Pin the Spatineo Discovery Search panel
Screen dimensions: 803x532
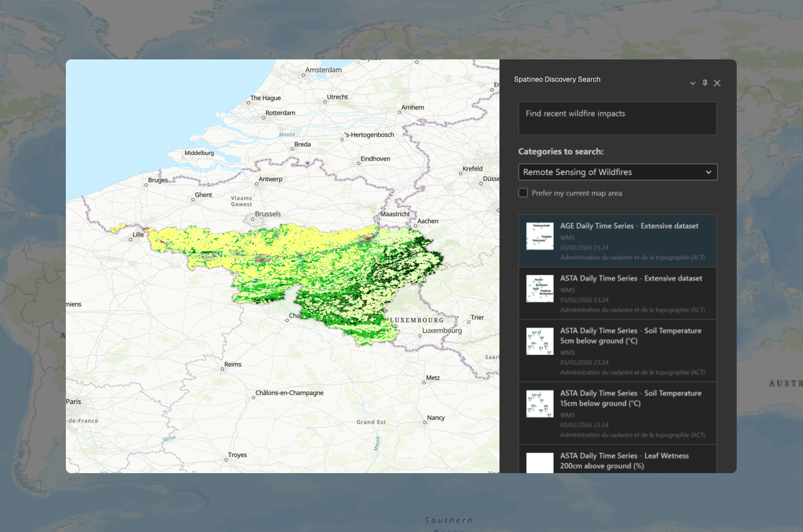tap(704, 83)
